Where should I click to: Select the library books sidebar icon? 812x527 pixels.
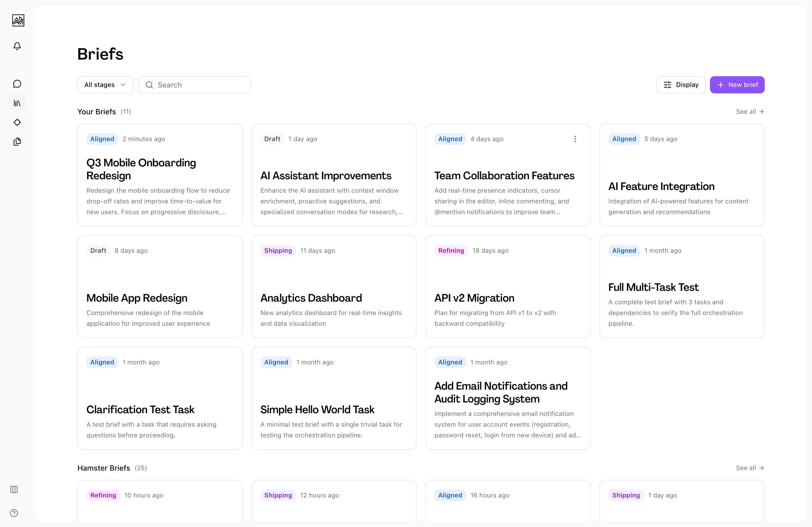pyautogui.click(x=17, y=103)
